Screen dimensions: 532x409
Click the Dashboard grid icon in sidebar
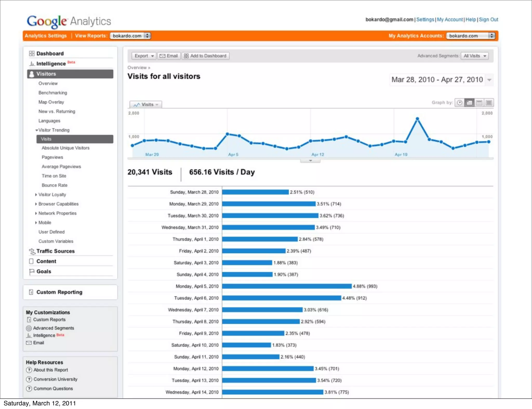pyautogui.click(x=32, y=53)
